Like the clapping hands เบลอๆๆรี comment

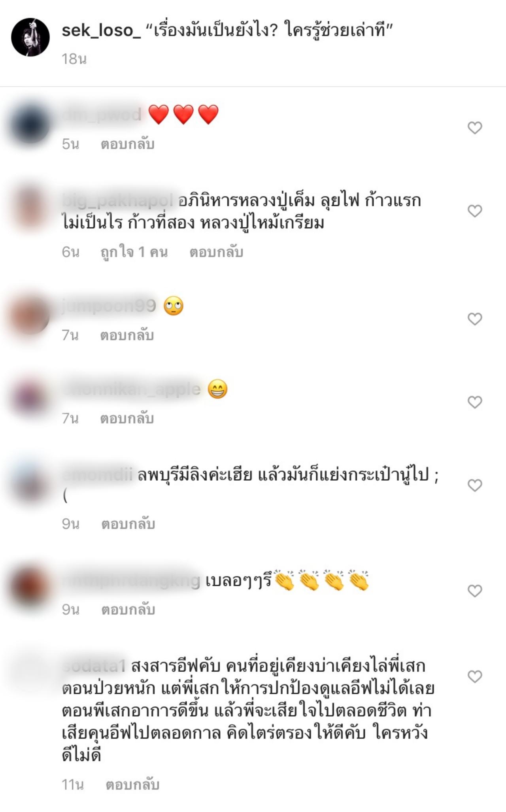click(x=475, y=591)
